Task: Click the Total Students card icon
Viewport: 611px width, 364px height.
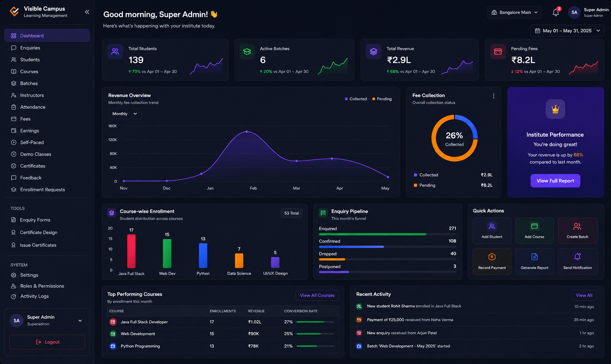Action: [115, 52]
